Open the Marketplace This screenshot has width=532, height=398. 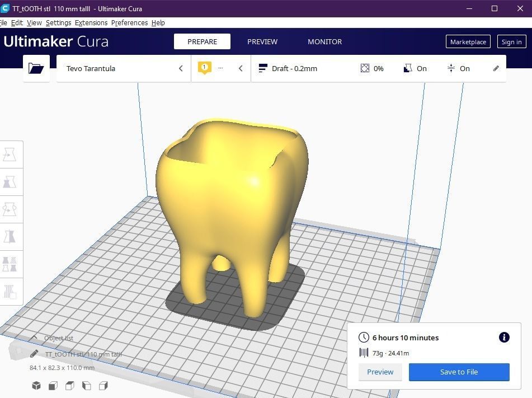(468, 42)
